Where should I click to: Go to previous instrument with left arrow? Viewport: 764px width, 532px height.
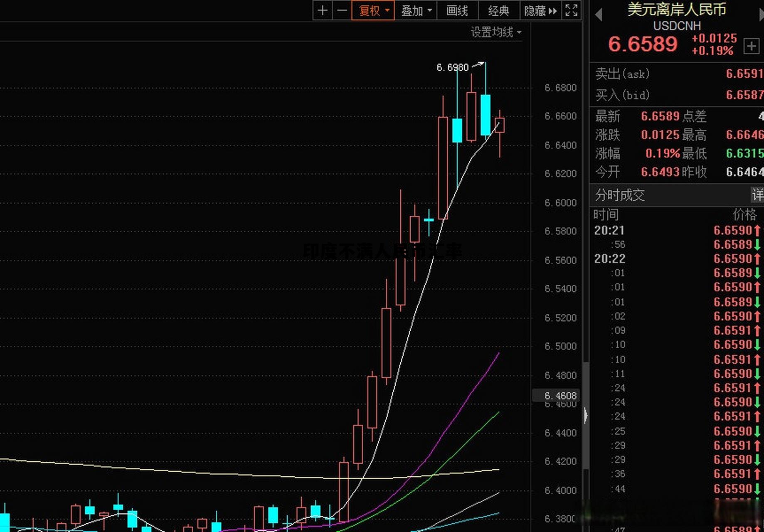point(599,15)
